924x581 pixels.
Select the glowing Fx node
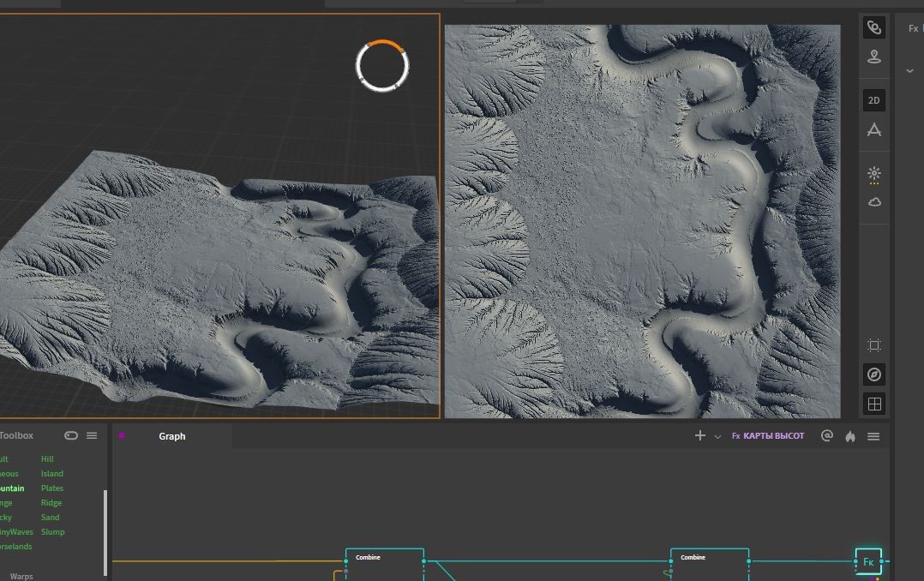[868, 561]
